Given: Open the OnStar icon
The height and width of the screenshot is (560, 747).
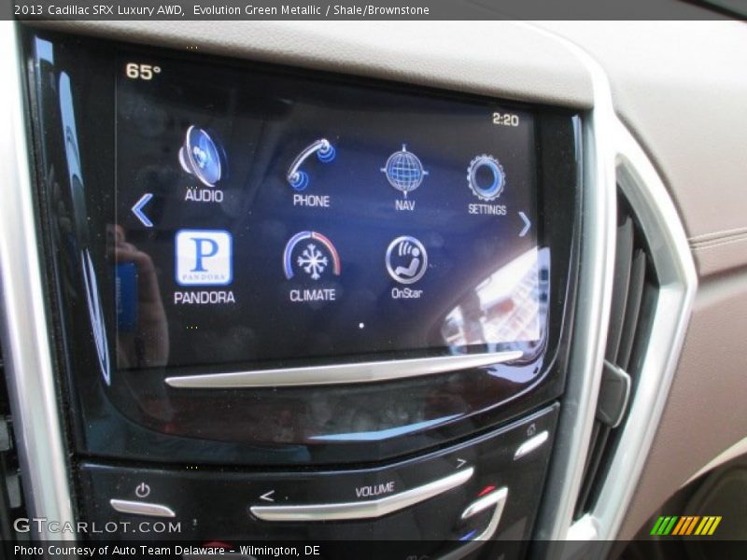Looking at the screenshot, I should [406, 260].
